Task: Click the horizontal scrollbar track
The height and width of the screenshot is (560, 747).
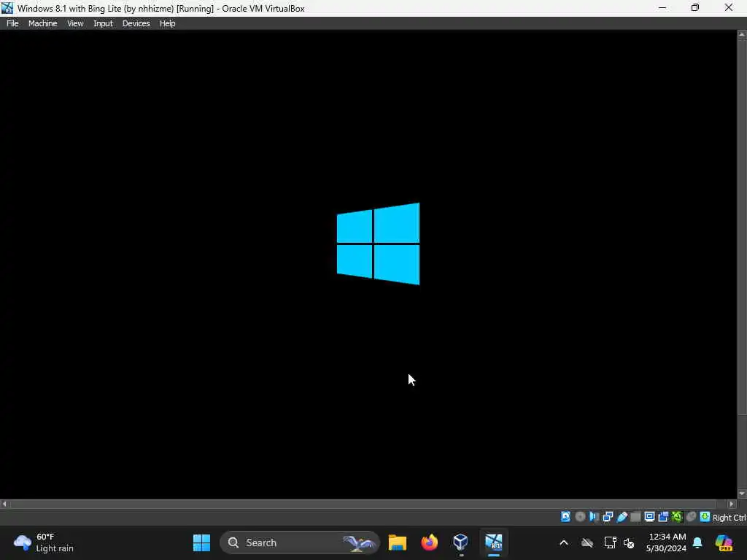Action: click(x=368, y=503)
